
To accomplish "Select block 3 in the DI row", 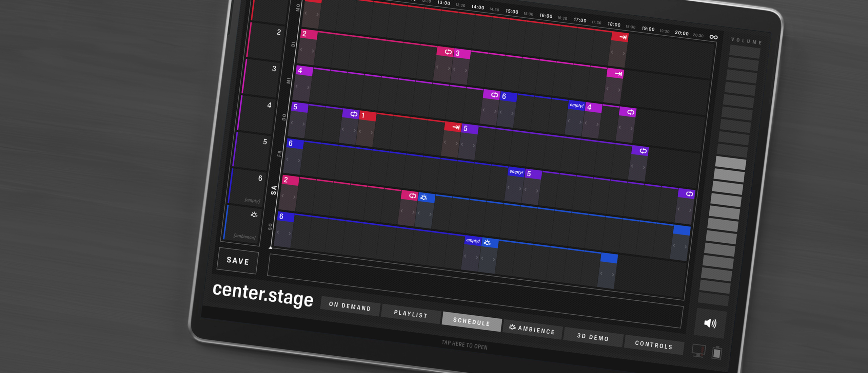I will coord(462,54).
